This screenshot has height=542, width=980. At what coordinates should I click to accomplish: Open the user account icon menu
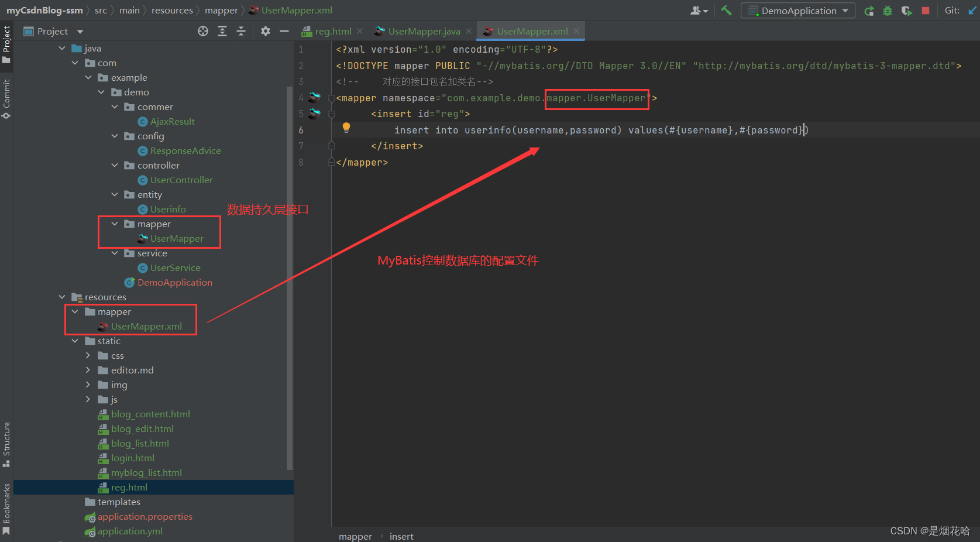click(699, 11)
